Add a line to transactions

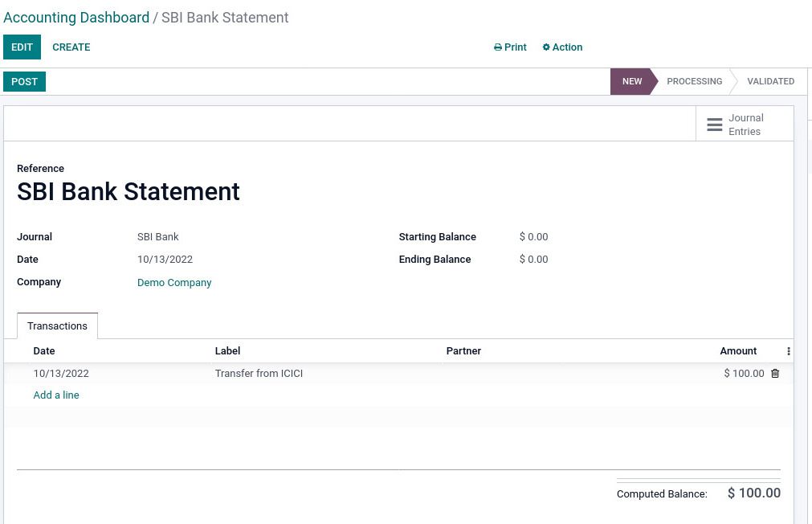(x=56, y=395)
